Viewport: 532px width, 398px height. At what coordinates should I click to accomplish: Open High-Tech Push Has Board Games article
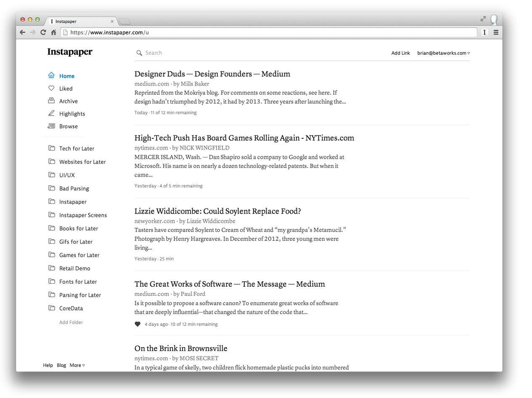point(244,138)
